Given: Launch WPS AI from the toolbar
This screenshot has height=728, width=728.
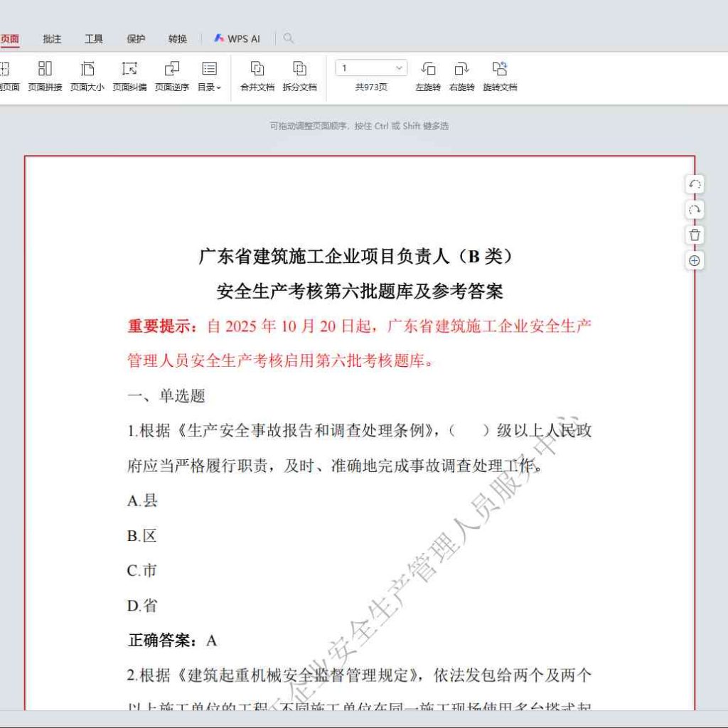Looking at the screenshot, I should tap(236, 38).
